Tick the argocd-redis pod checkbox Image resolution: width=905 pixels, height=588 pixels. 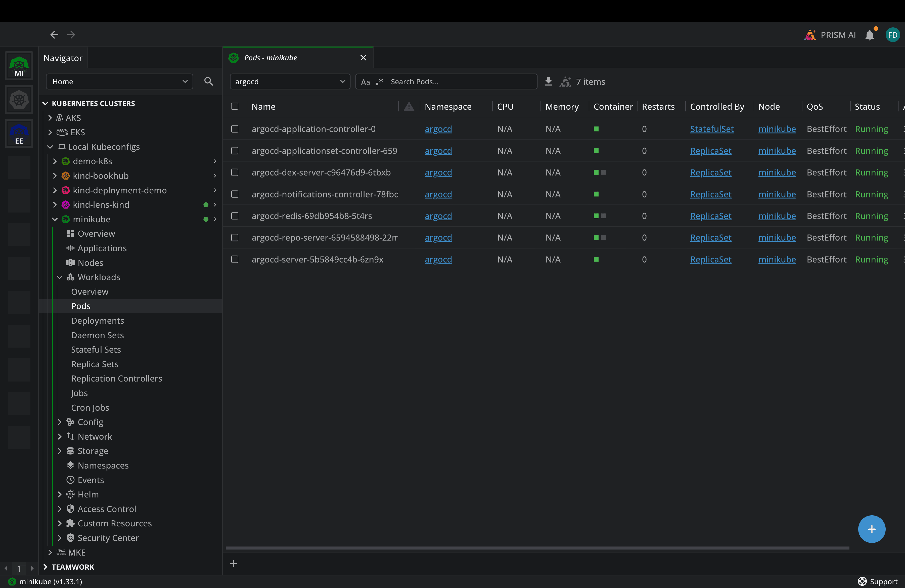[235, 216]
